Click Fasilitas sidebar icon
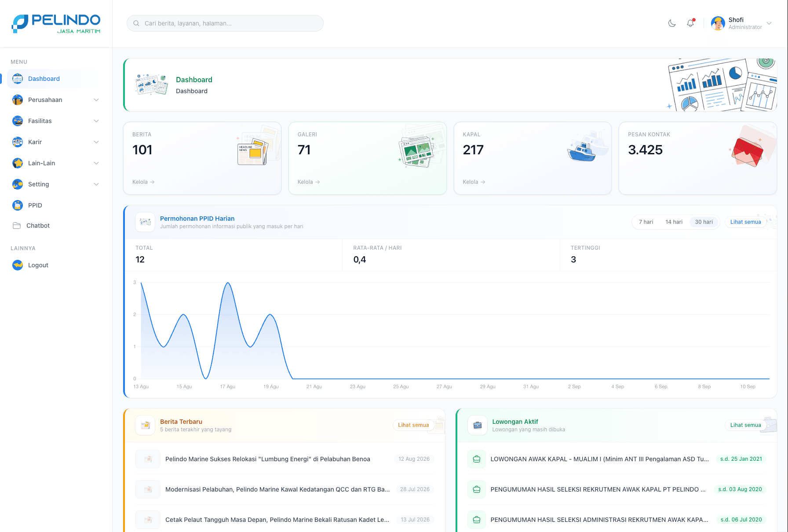 (18, 121)
